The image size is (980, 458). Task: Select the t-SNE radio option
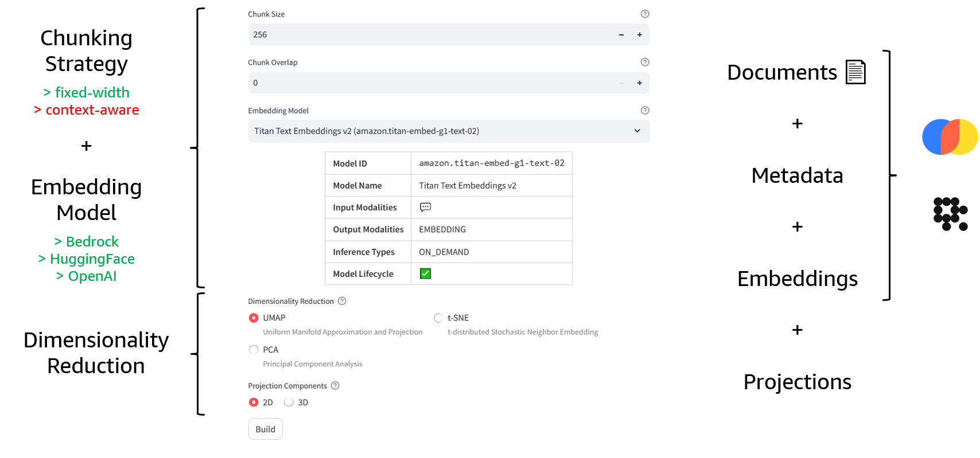pyautogui.click(x=438, y=318)
